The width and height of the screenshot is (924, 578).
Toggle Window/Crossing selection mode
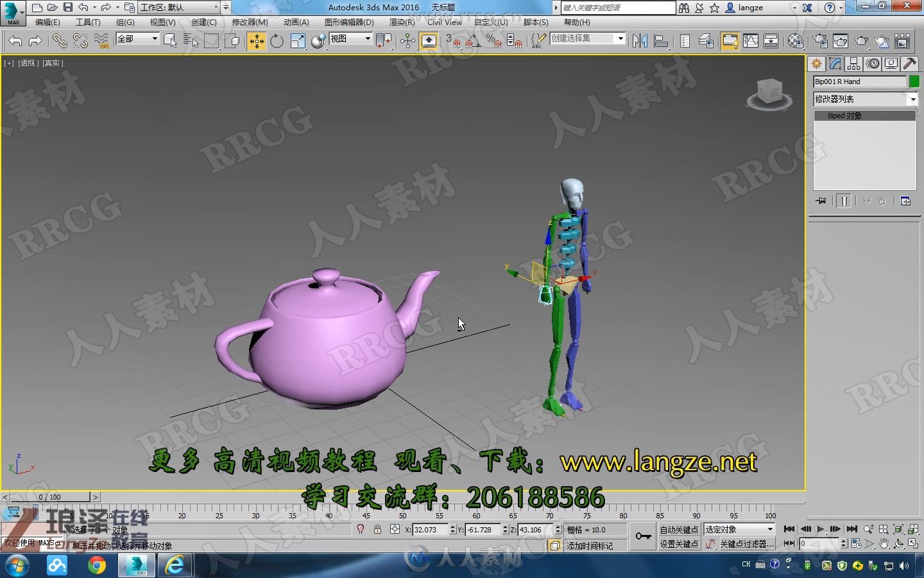[x=232, y=41]
